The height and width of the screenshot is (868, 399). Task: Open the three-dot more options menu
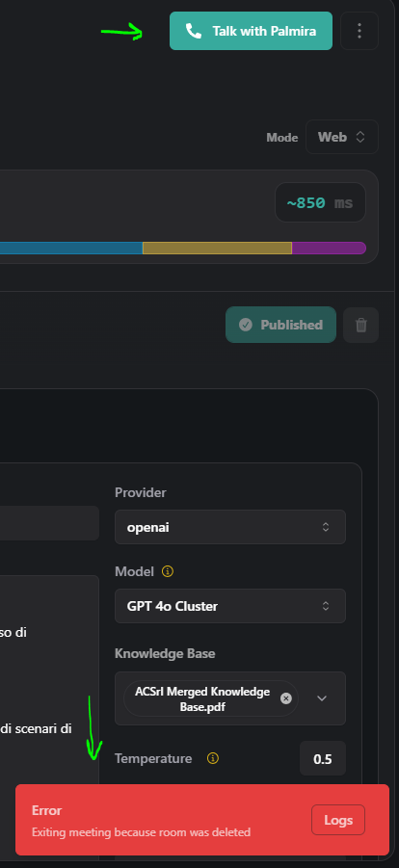(359, 31)
